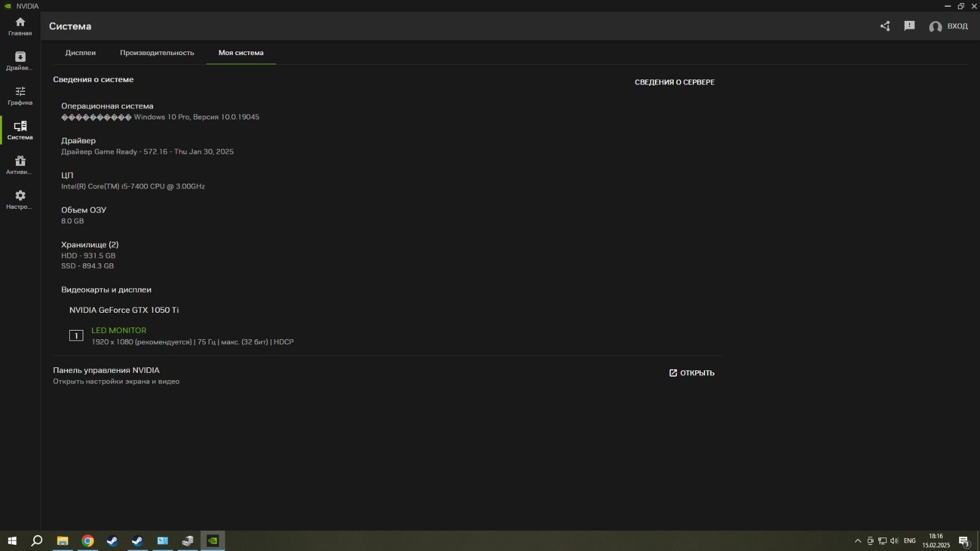Click the share icon in header

pyautogui.click(x=885, y=26)
